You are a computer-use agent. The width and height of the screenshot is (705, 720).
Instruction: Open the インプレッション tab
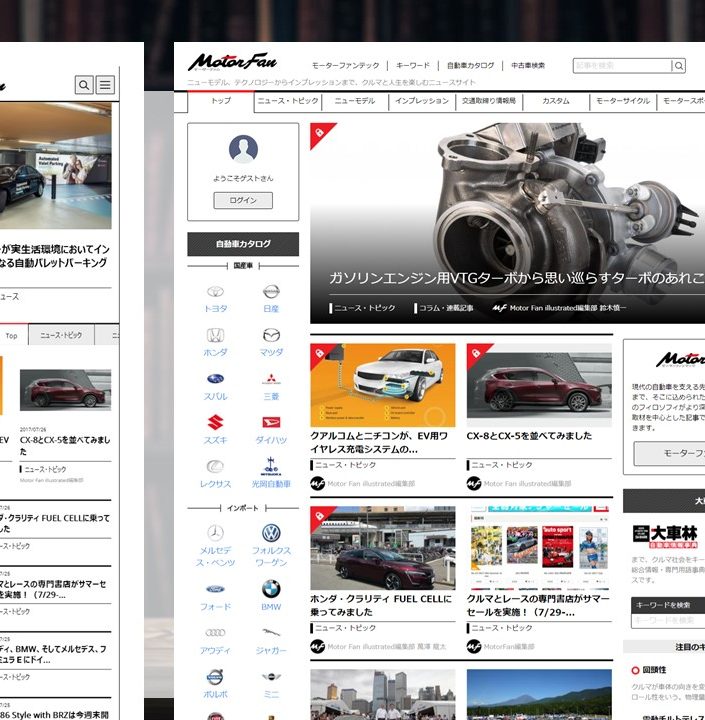point(422,101)
